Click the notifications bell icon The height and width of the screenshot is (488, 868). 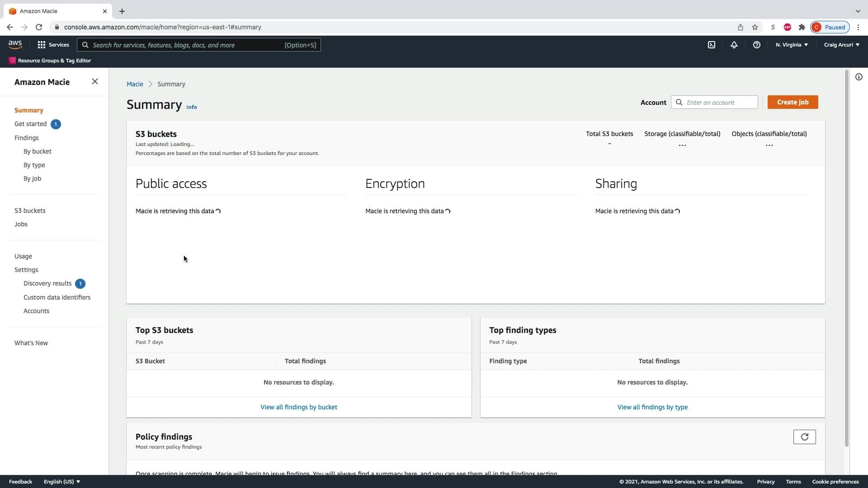coord(734,45)
